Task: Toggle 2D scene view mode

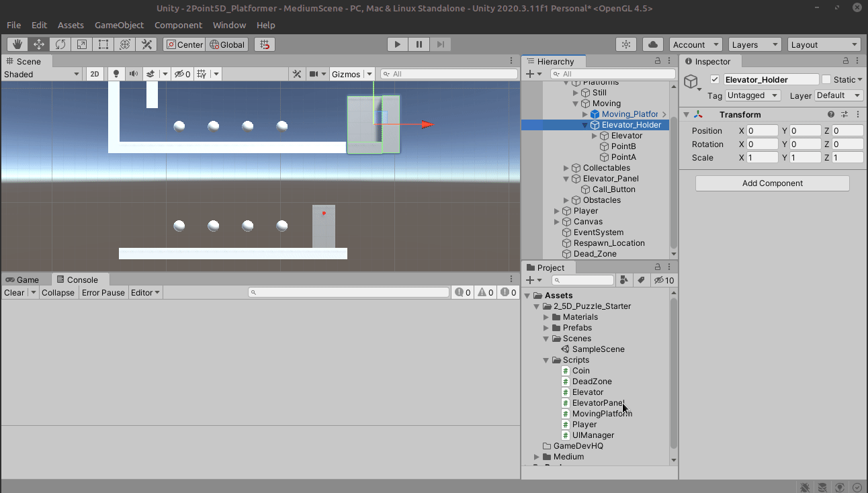Action: click(x=95, y=74)
